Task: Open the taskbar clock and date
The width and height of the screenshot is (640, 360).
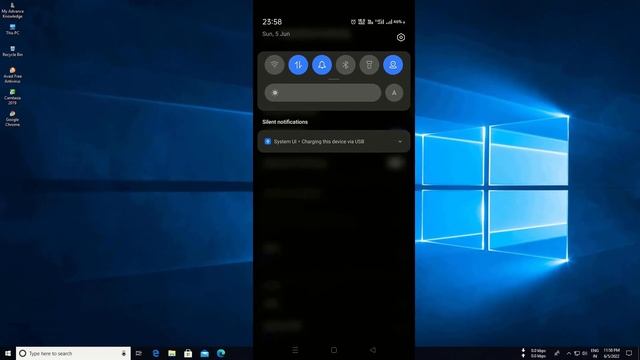Action: (x=611, y=353)
